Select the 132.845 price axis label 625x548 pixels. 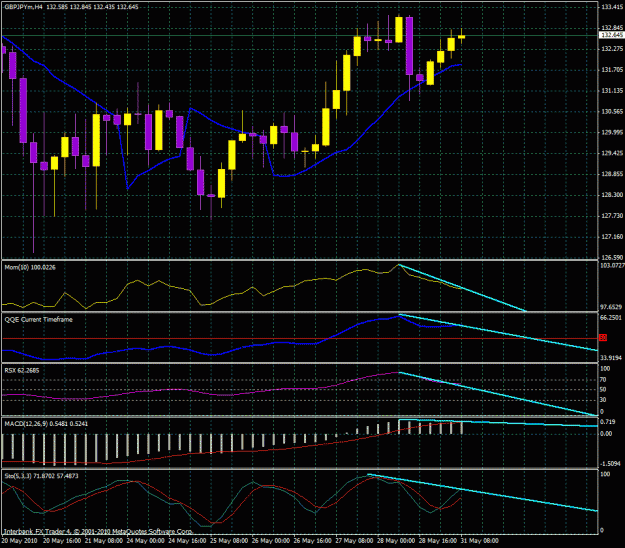pos(612,28)
